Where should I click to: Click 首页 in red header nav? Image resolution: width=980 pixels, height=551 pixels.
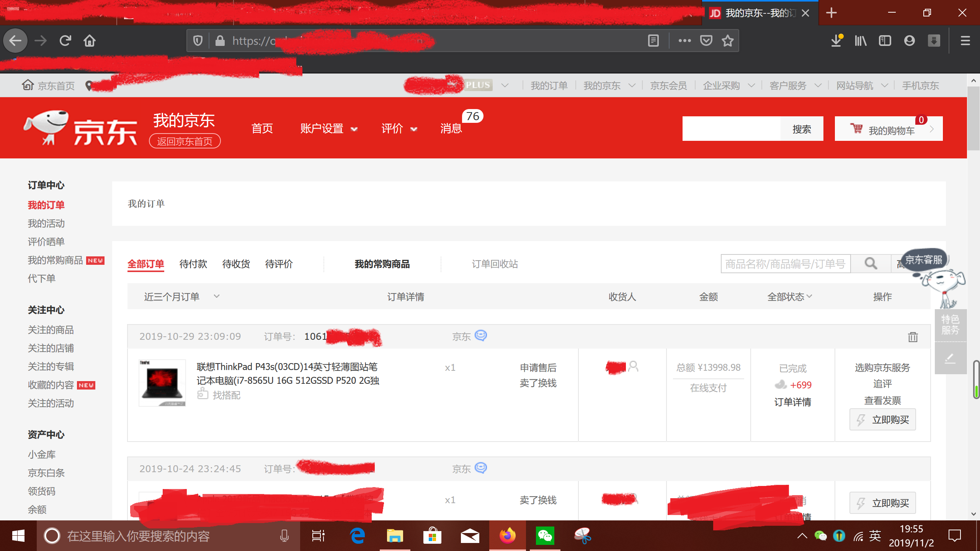[x=262, y=129]
